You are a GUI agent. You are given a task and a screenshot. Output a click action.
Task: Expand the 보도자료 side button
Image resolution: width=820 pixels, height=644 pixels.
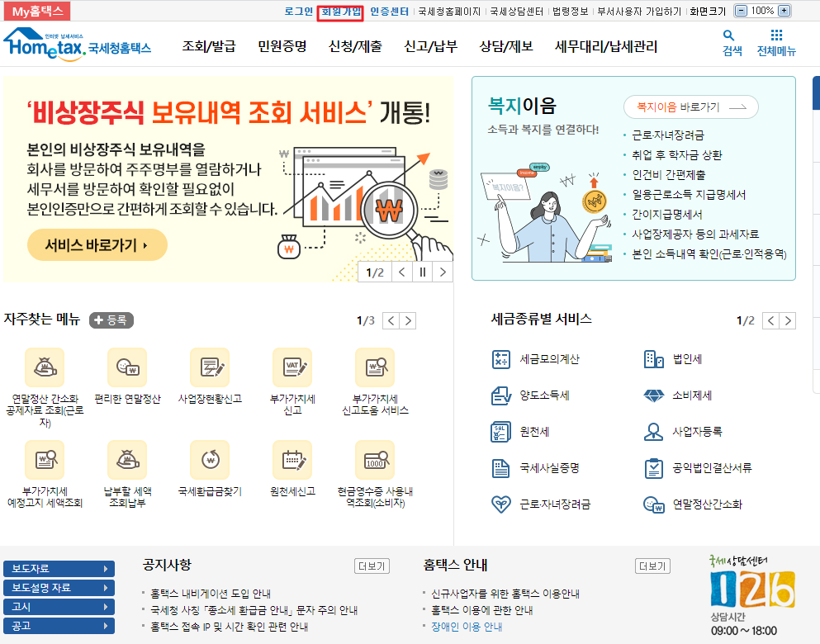point(59,569)
